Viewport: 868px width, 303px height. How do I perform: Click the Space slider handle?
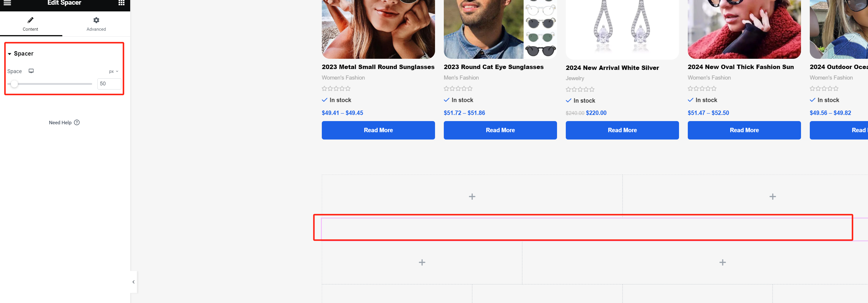tap(14, 84)
